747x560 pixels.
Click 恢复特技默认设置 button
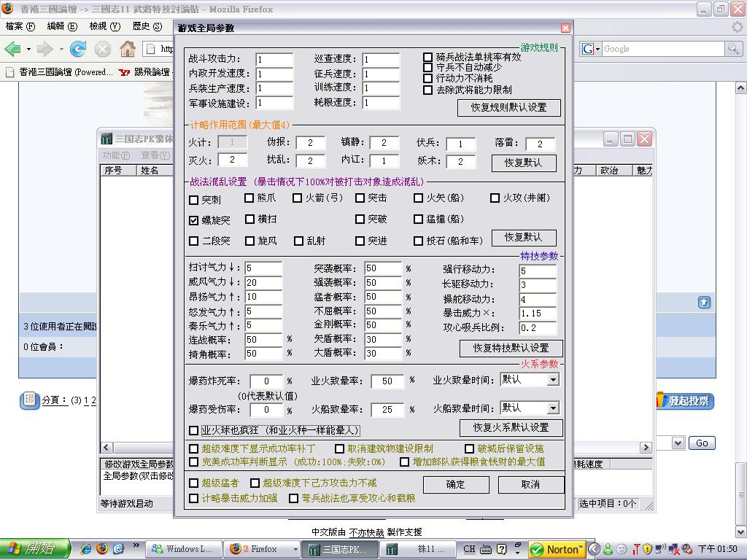(511, 348)
